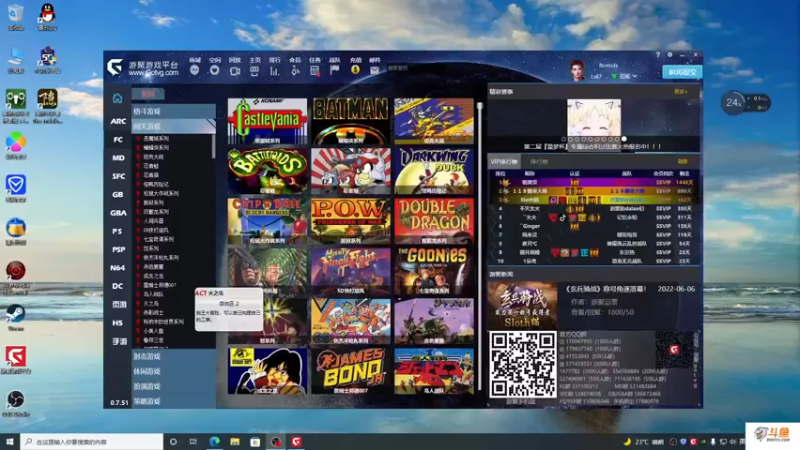The width and height of the screenshot is (800, 450).
Task: Open the news thumbnail for 玄兵骑战
Action: (x=522, y=305)
